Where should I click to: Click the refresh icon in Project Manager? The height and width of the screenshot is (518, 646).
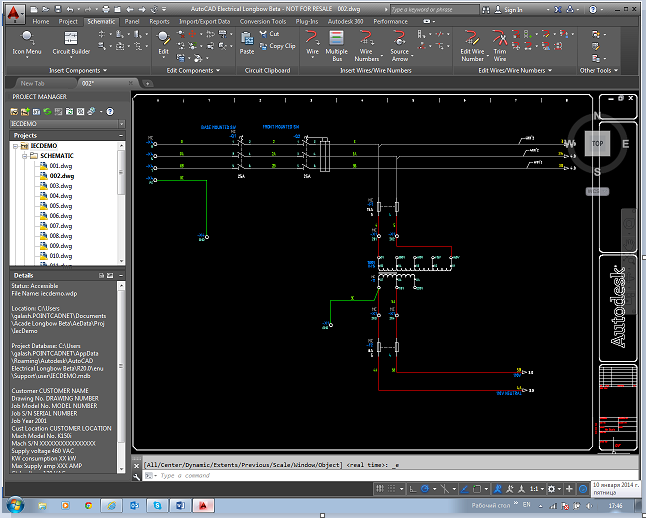pos(47,112)
